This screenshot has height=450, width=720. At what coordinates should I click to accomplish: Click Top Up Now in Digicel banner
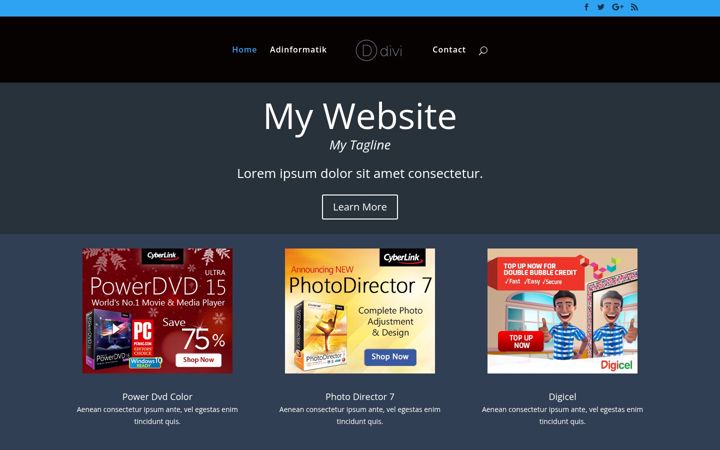tap(521, 341)
